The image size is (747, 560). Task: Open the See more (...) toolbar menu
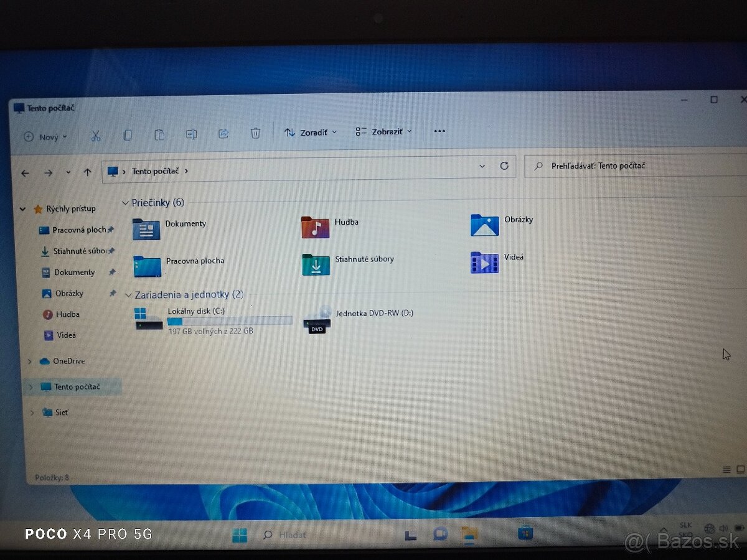point(439,131)
